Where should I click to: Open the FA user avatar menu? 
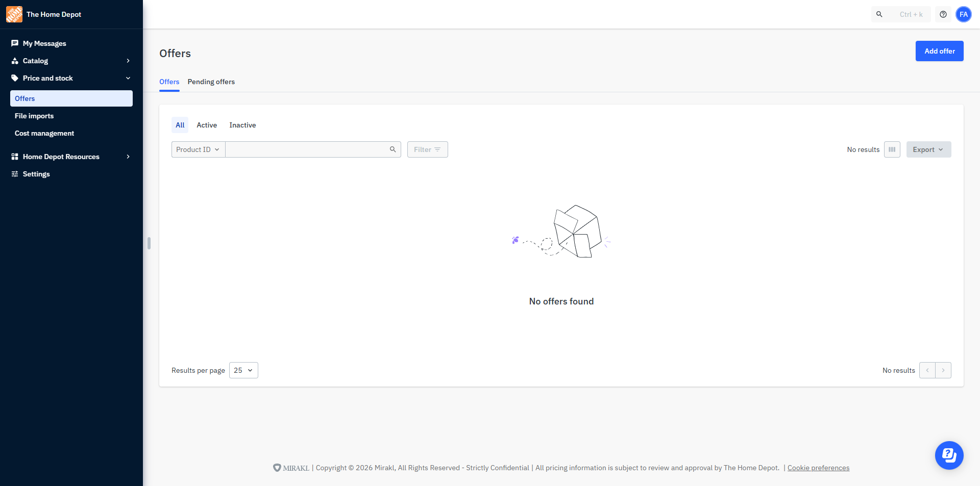(964, 14)
